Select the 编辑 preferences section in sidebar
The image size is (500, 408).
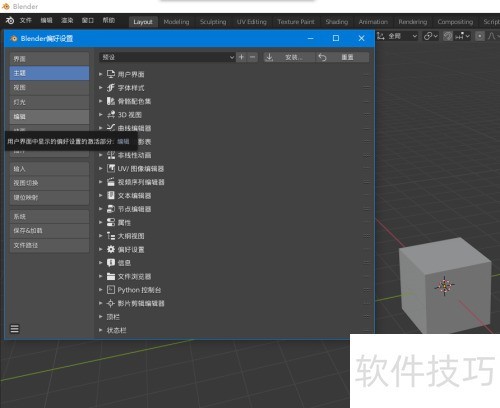(x=50, y=117)
